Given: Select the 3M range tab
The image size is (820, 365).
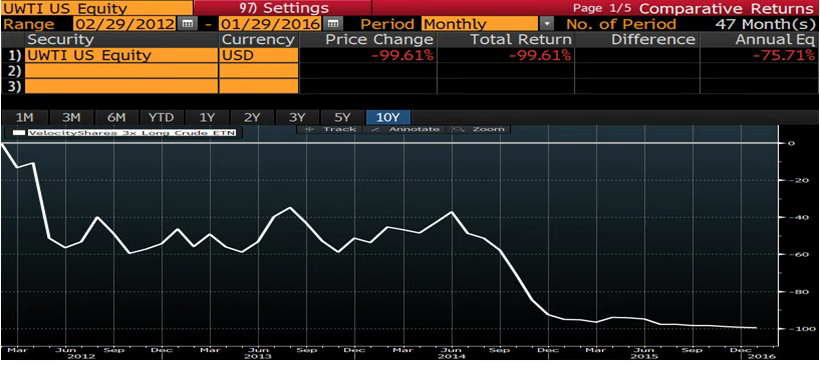Looking at the screenshot, I should (71, 118).
